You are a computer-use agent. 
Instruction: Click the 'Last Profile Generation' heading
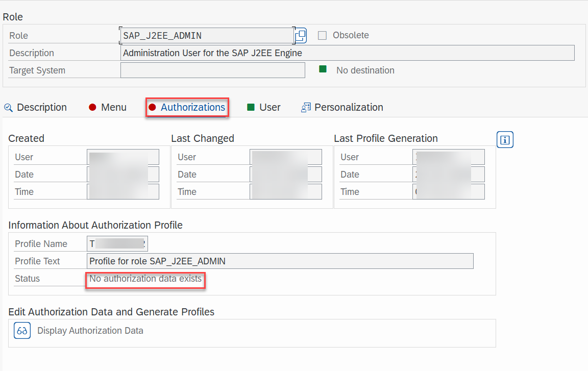point(386,138)
